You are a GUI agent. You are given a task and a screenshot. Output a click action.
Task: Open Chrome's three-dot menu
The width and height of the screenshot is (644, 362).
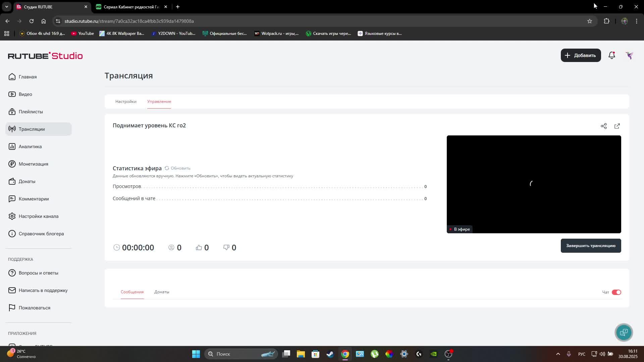[637, 21]
